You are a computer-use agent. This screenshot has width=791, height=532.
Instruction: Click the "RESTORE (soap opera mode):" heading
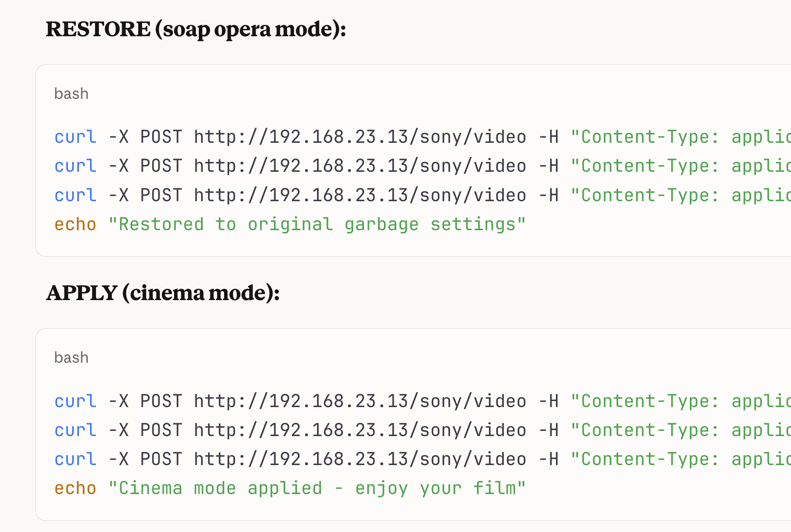coord(196,29)
